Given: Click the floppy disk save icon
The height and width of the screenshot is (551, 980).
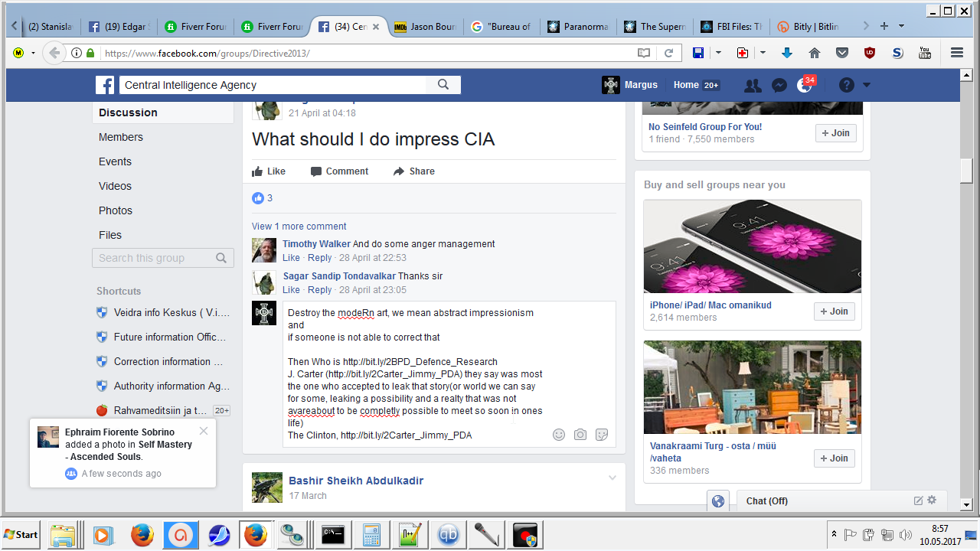Looking at the screenshot, I should pyautogui.click(x=698, y=53).
